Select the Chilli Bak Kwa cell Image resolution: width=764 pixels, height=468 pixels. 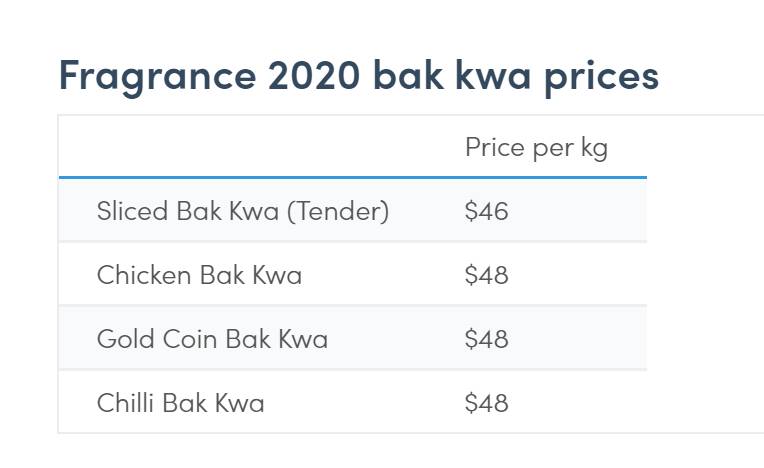(181, 403)
